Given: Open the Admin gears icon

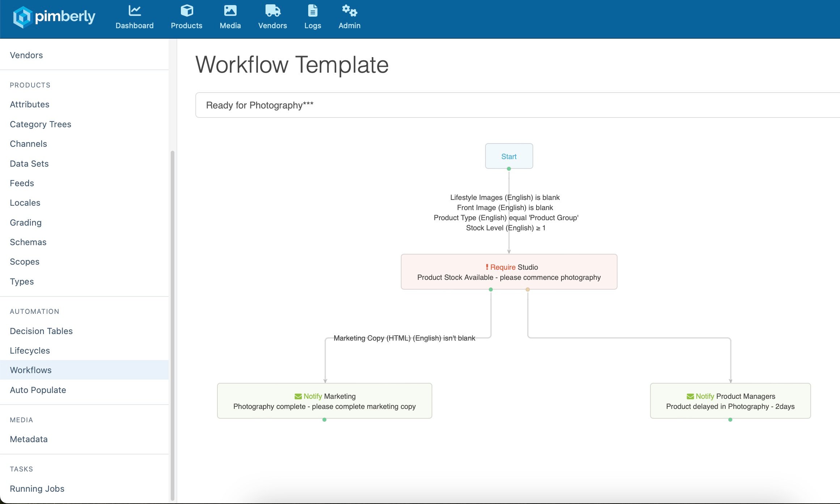Looking at the screenshot, I should coord(349,11).
